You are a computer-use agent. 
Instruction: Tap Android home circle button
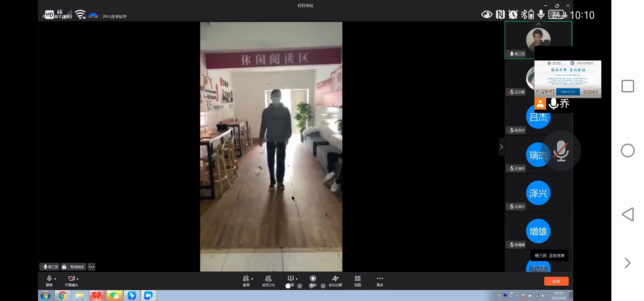pyautogui.click(x=628, y=151)
